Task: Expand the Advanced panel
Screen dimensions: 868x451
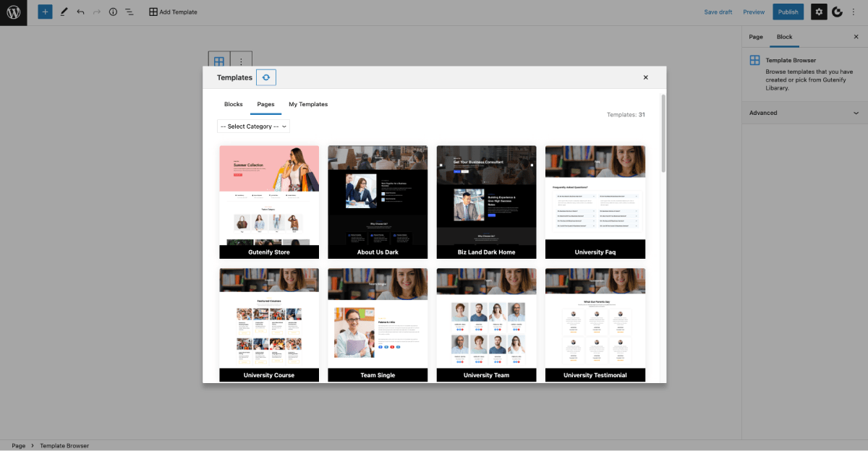Action: pyautogui.click(x=804, y=113)
